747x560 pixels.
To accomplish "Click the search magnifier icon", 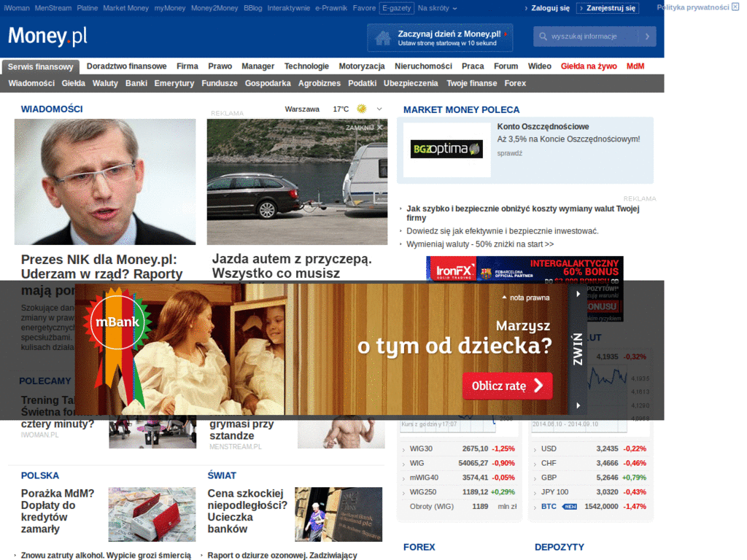I will tap(543, 36).
